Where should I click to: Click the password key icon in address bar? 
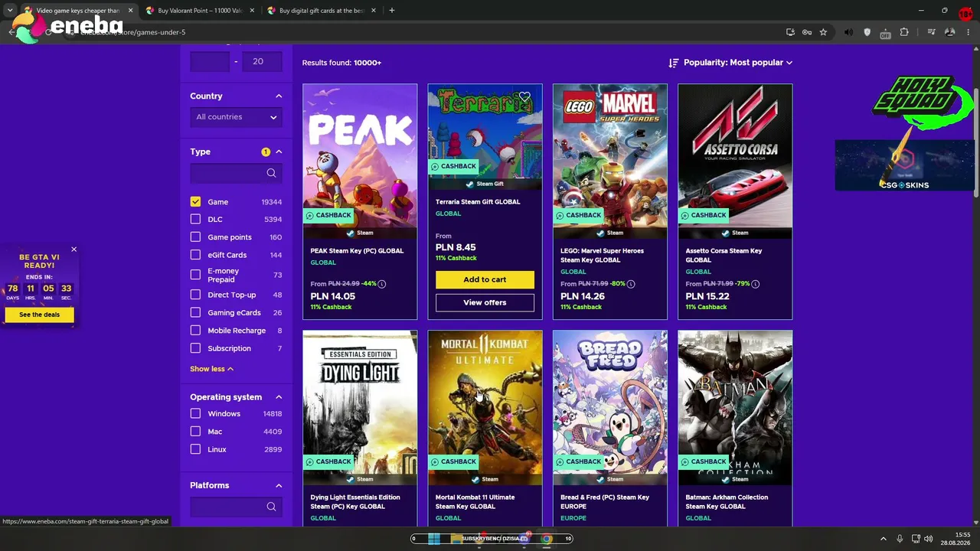[x=807, y=32]
